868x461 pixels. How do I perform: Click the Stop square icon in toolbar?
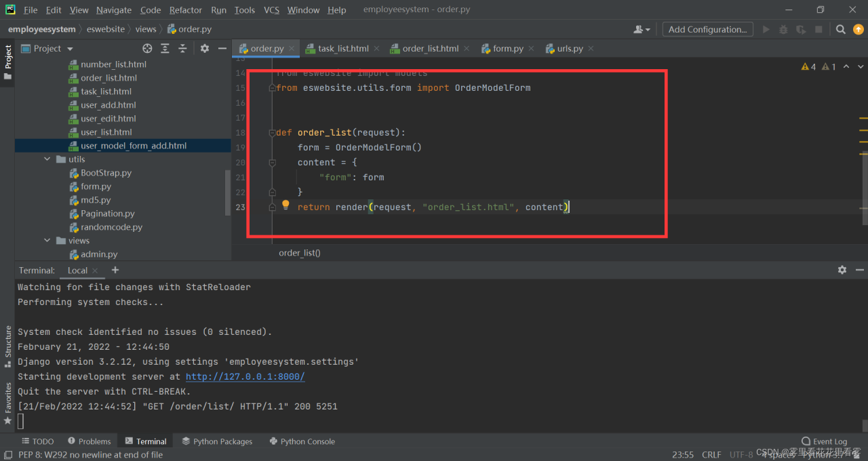tap(818, 29)
